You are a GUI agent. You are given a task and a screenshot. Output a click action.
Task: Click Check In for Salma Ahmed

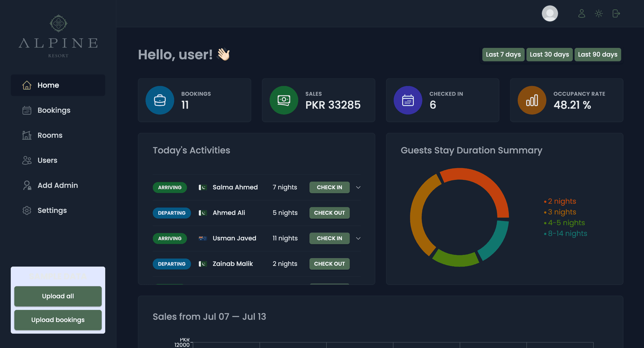[x=329, y=187]
